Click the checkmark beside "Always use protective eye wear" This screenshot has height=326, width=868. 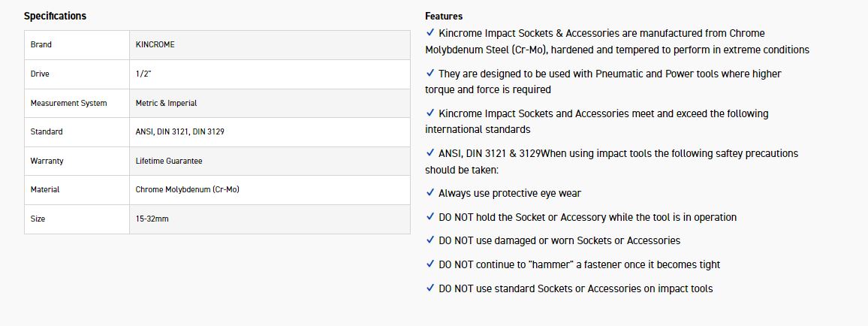click(x=430, y=193)
